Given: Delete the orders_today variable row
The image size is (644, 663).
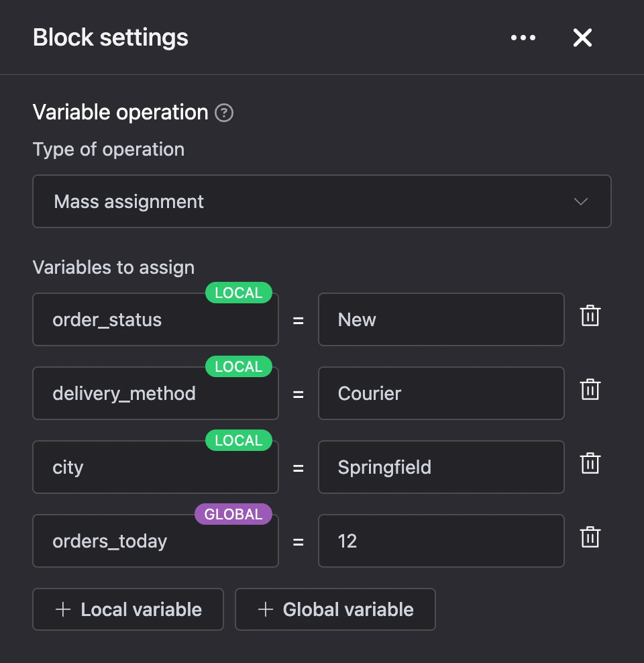Looking at the screenshot, I should 590,537.
